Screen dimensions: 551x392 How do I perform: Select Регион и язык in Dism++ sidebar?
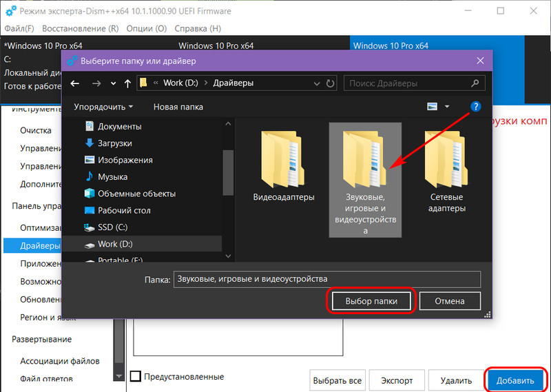pyautogui.click(x=48, y=318)
